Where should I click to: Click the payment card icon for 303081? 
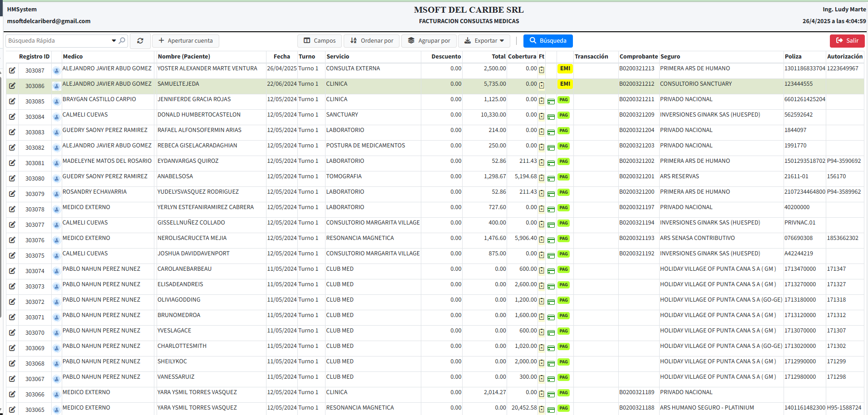tap(551, 163)
